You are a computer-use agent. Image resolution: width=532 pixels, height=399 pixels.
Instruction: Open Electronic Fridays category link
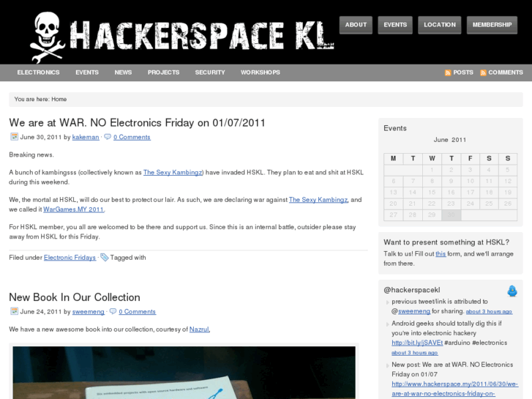pyautogui.click(x=70, y=258)
